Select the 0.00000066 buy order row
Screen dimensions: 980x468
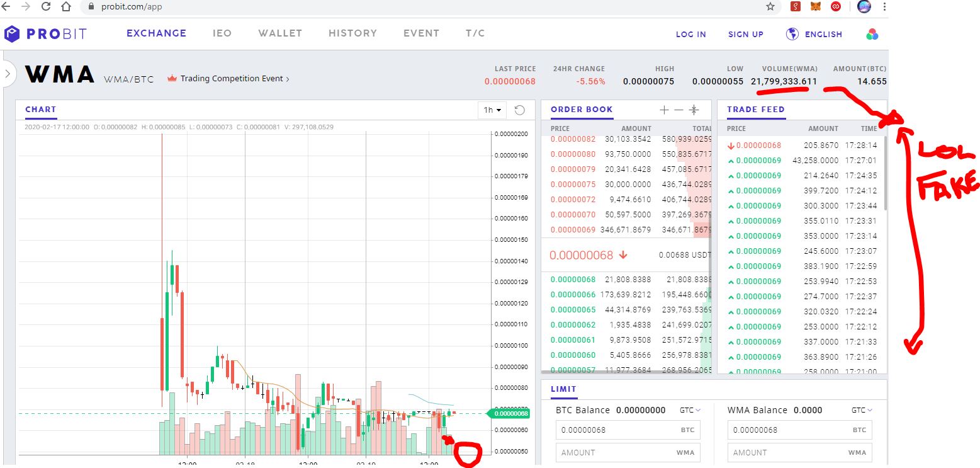tap(627, 295)
